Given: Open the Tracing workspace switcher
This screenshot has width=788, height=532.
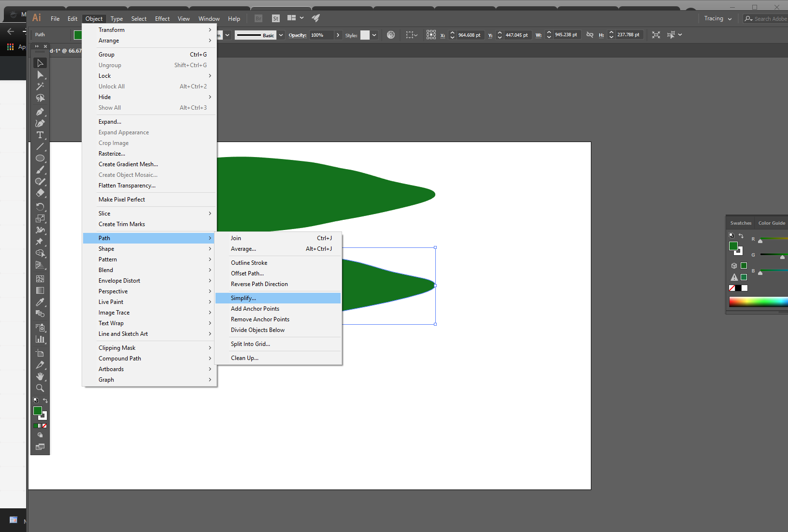Looking at the screenshot, I should pyautogui.click(x=717, y=18).
